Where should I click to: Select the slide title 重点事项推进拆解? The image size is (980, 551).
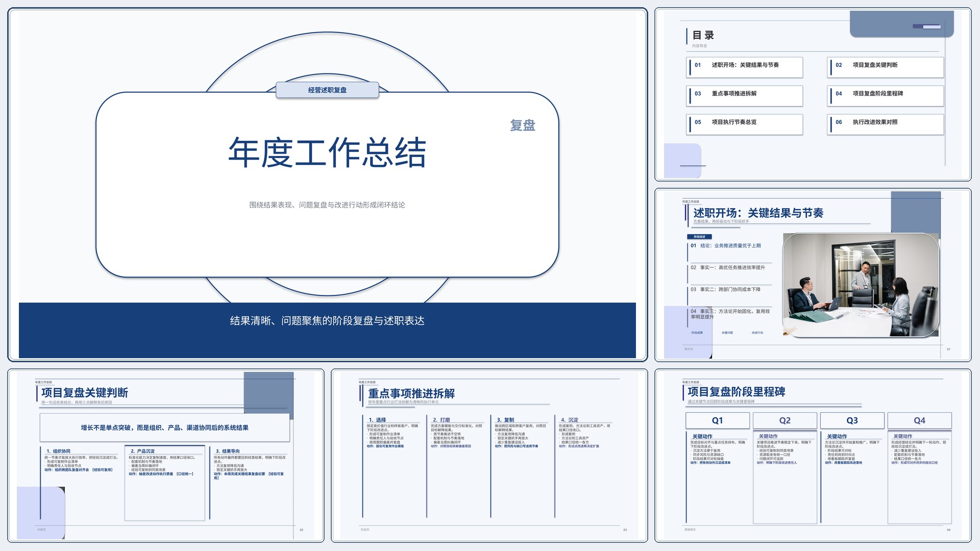pos(411,394)
